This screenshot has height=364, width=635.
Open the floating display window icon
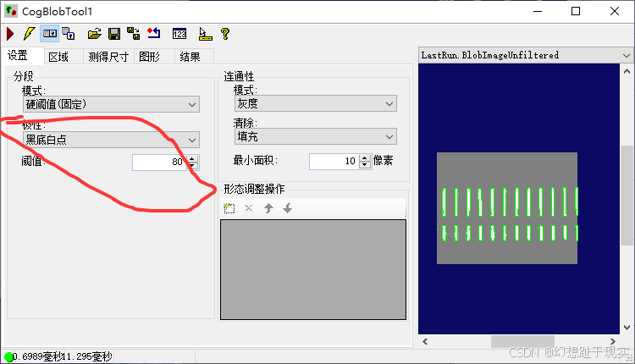pyautogui.click(x=69, y=34)
